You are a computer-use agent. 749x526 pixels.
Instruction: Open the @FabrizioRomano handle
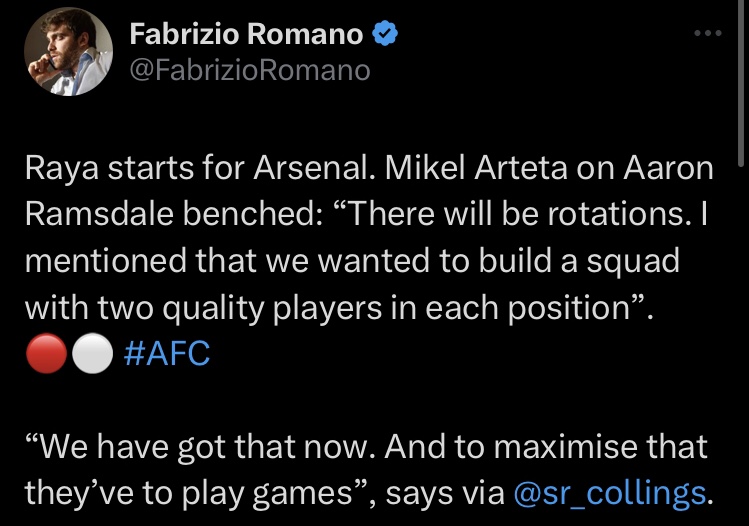(250, 70)
